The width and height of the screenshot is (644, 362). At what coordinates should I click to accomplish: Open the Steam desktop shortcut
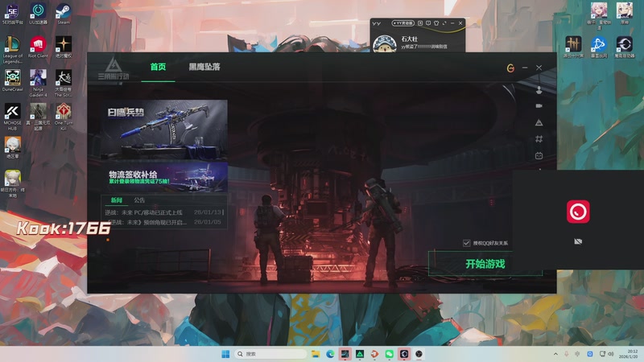tap(64, 14)
